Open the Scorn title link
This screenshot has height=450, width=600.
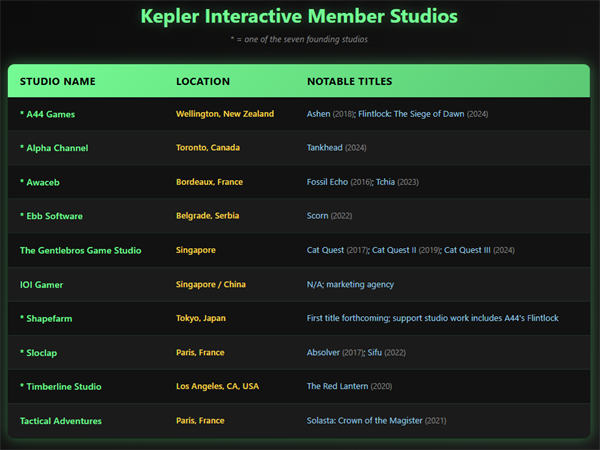[317, 216]
